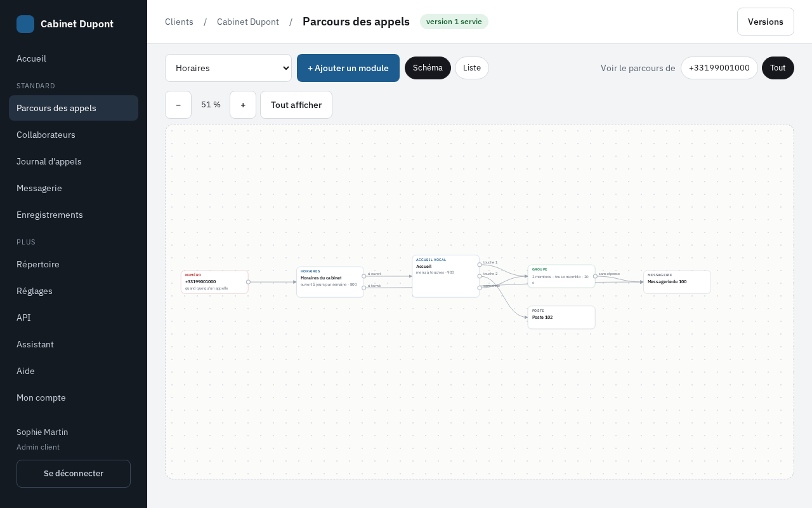Click the 'si ouvert' output port
Screen dimensions: 812x508
(x=363, y=276)
